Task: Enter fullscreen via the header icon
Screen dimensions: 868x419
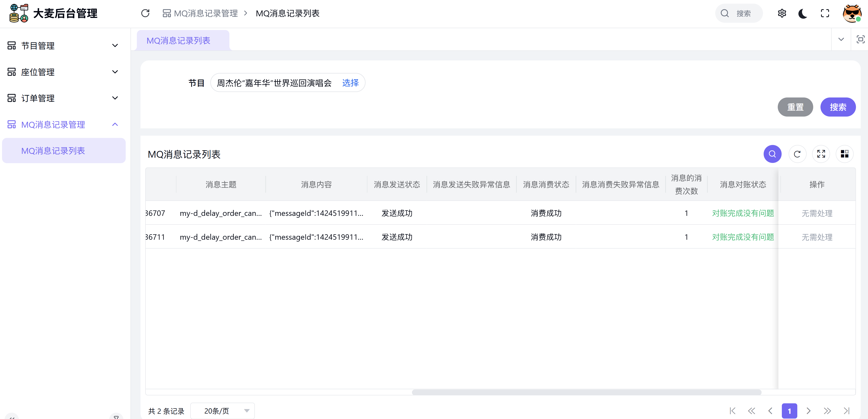Action: click(x=825, y=13)
